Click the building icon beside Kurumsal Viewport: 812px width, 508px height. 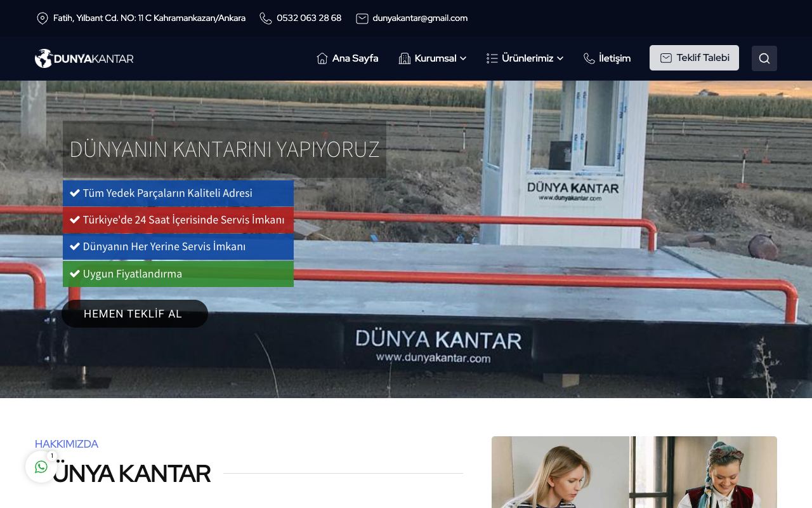tap(405, 58)
